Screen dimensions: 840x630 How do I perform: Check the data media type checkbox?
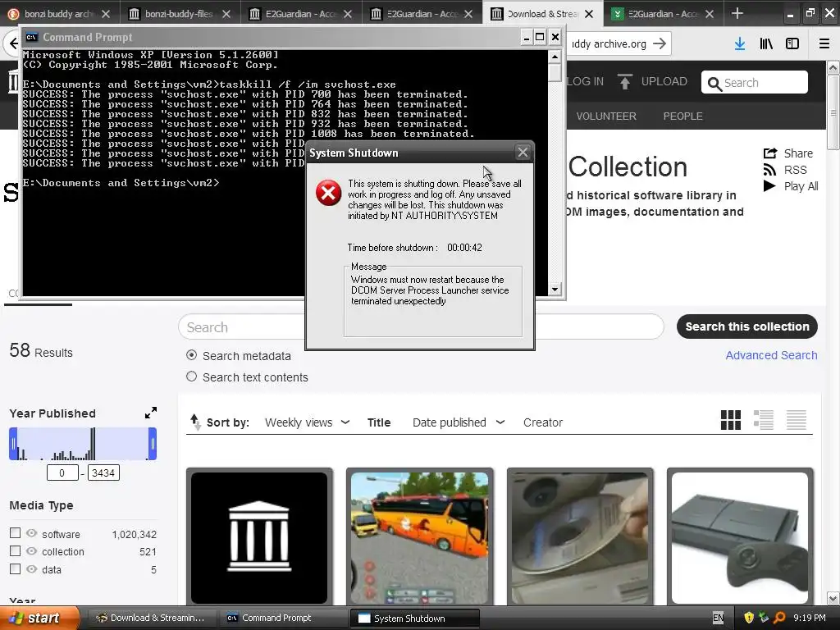[15, 569]
